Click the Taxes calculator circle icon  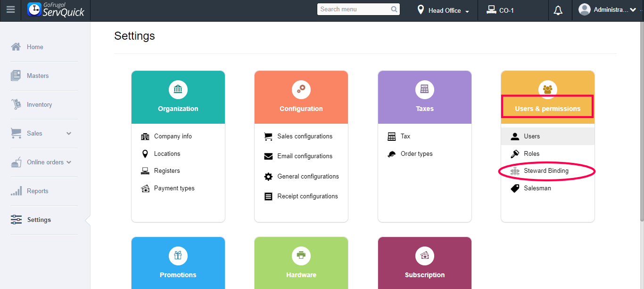[x=425, y=89]
